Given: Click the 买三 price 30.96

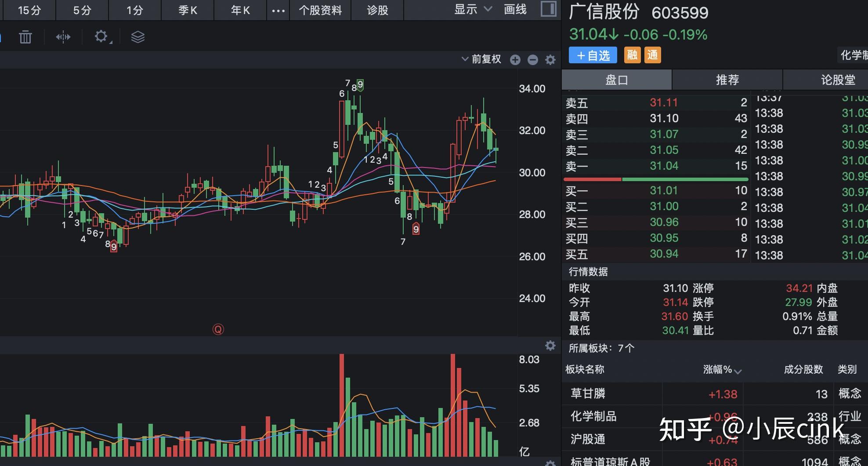Looking at the screenshot, I should 664,222.
